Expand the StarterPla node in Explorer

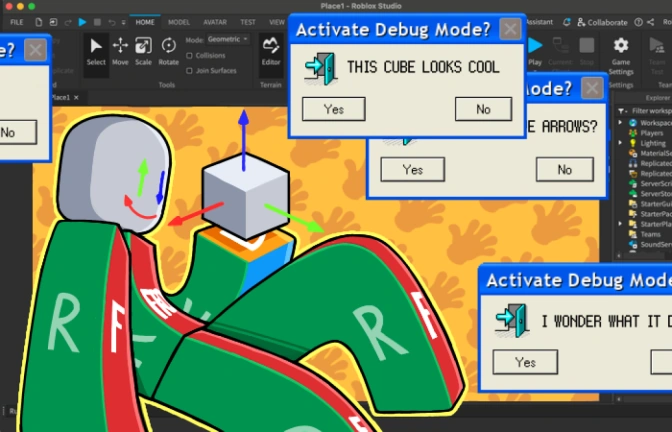[x=620, y=224]
